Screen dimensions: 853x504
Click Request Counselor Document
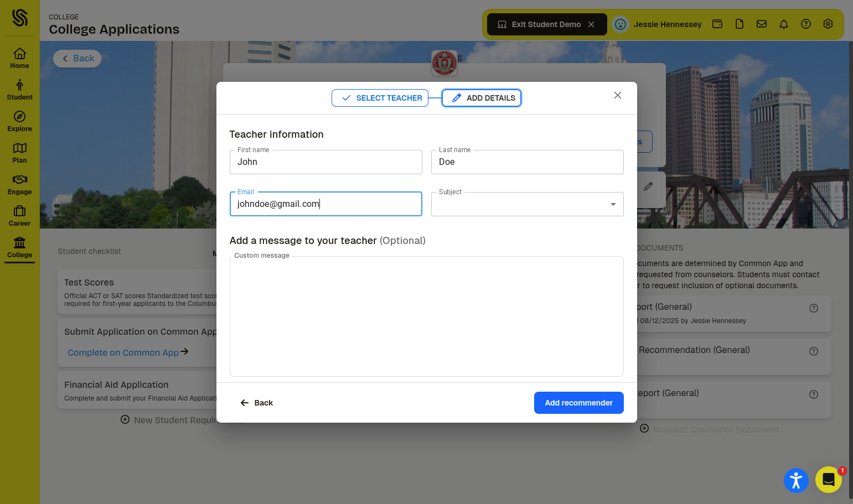coord(710,429)
